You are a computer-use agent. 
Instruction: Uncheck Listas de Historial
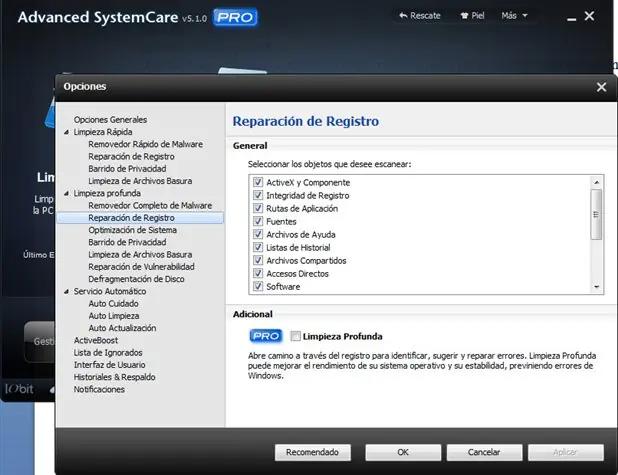click(x=258, y=247)
